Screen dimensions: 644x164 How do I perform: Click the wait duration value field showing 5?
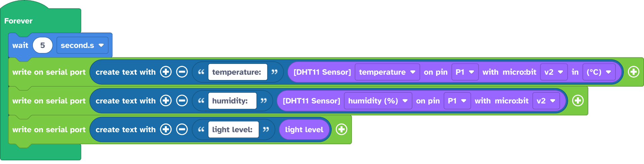point(43,45)
